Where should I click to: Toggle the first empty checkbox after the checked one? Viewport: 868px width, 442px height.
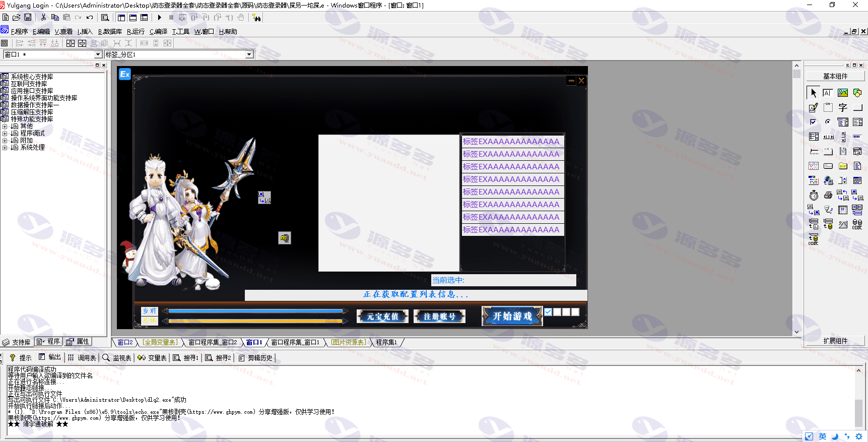coord(557,312)
